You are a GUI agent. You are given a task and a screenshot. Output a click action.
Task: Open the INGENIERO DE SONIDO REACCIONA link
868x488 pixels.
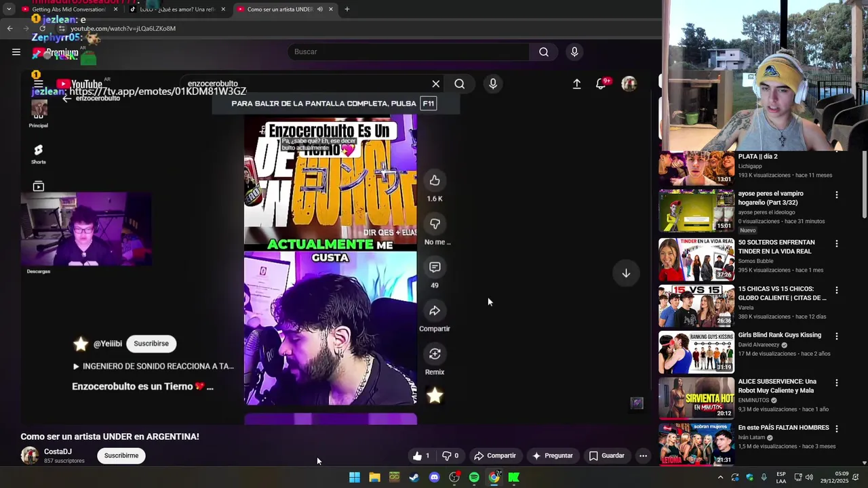click(153, 366)
